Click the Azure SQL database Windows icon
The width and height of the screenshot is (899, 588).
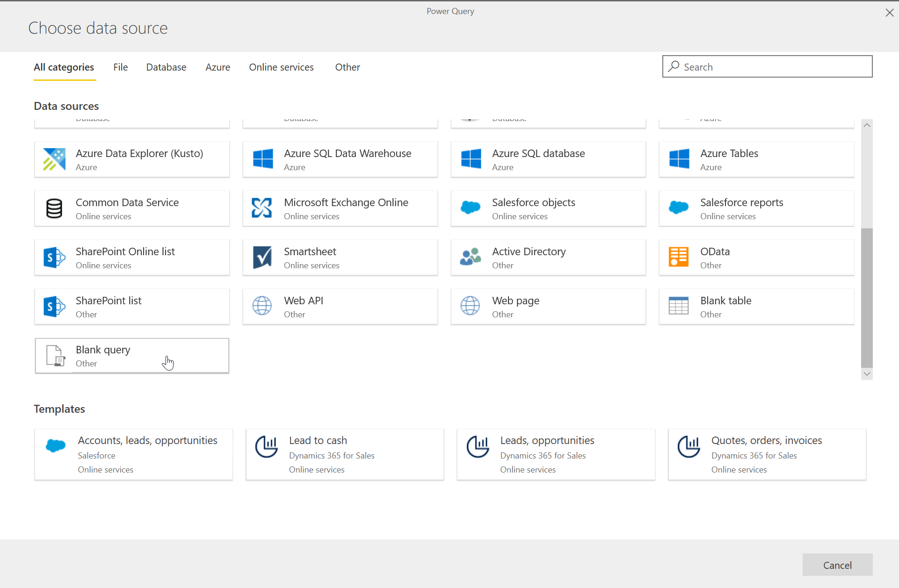tap(471, 159)
